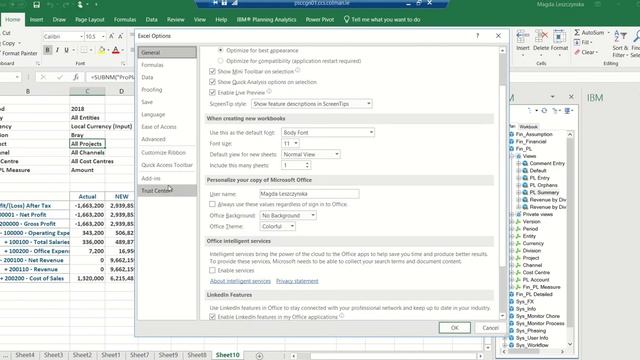
Task: Select Advanced category in Excel Options
Action: tap(167, 139)
